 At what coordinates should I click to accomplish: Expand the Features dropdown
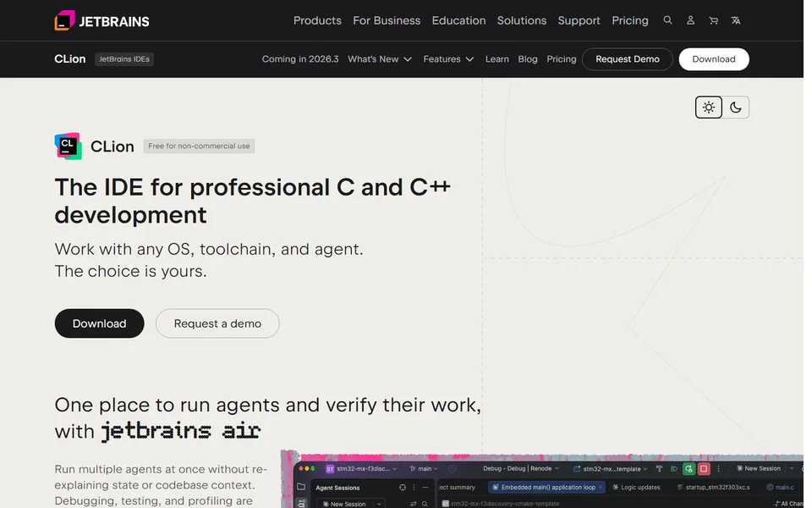(x=448, y=59)
